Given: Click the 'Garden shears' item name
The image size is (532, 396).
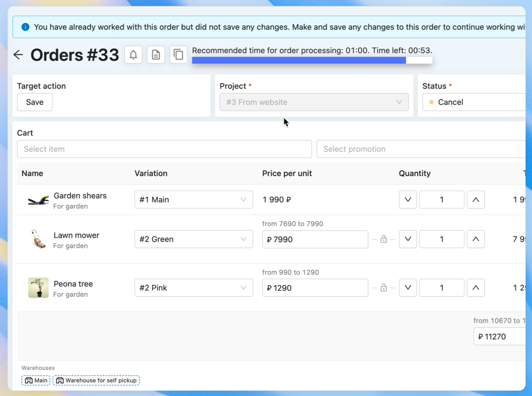Looking at the screenshot, I should coord(80,196).
